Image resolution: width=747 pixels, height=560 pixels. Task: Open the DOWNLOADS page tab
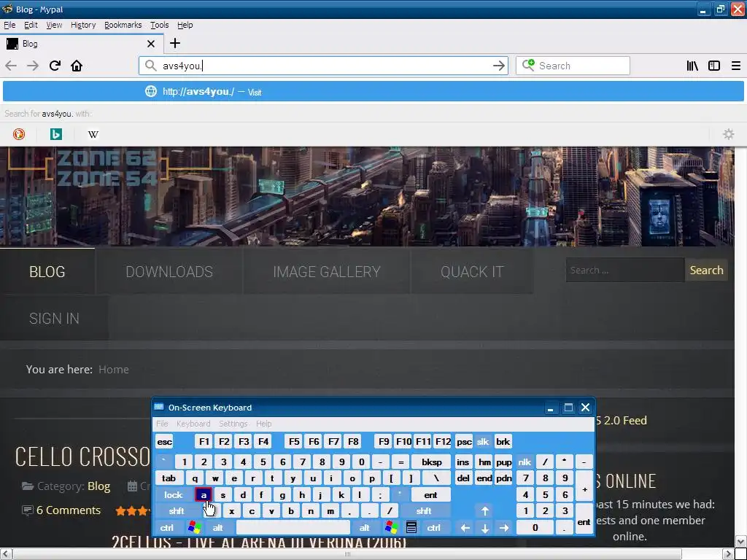click(x=169, y=271)
